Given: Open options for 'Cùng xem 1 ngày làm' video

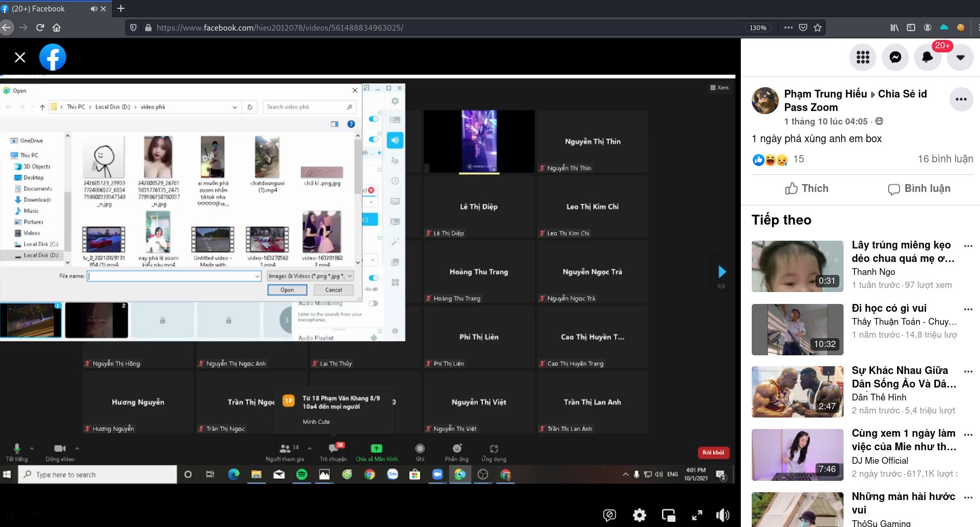Looking at the screenshot, I should tap(968, 435).
